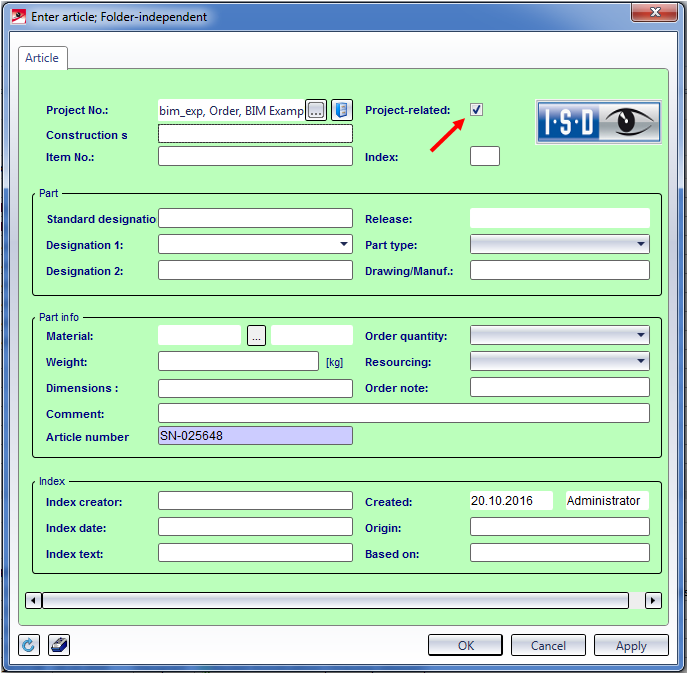
Task: Click the Designation 2 field
Action: pos(255,270)
